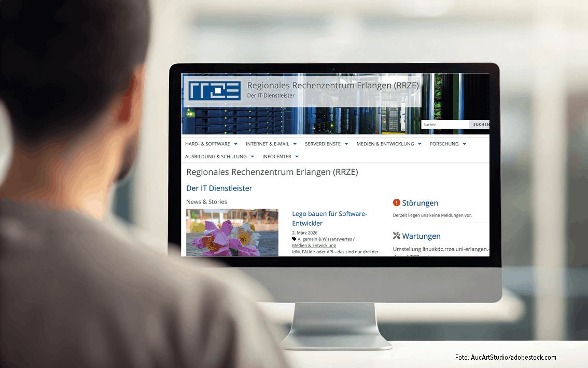Open the Wartungen heading link
This screenshot has width=588, height=368.
(421, 236)
